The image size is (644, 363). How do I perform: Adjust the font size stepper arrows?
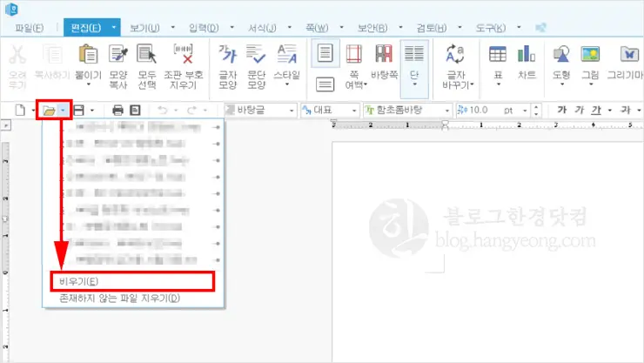coord(536,110)
